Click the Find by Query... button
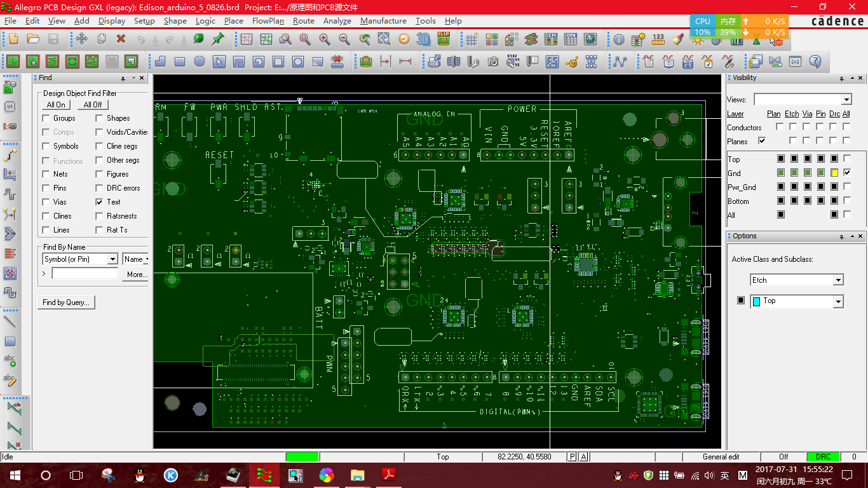Image resolution: width=868 pixels, height=488 pixels. (66, 302)
